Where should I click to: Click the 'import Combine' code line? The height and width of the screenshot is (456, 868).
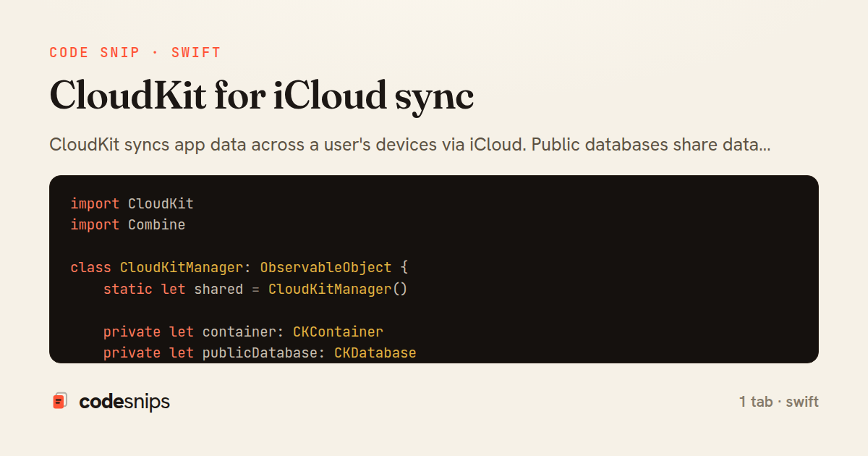[x=127, y=225]
